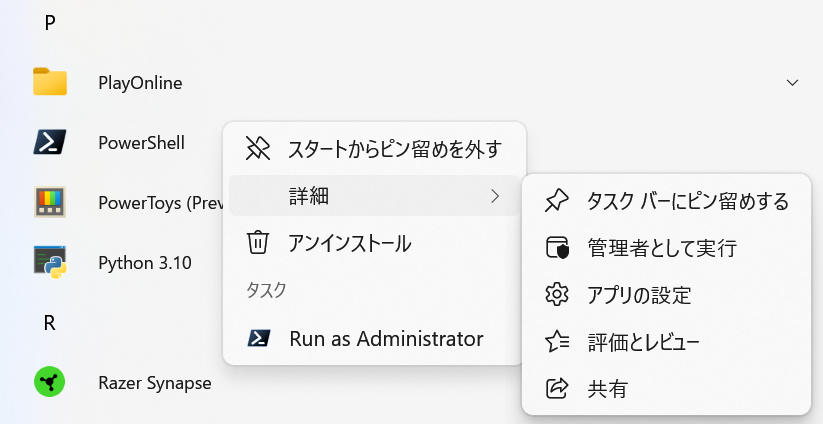Choose アンインストール from the context menu

coord(375,243)
